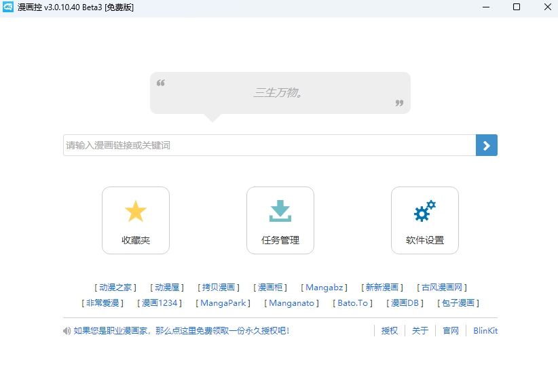Open the 包子漫画 source link
The image size is (558, 392).
point(459,303)
